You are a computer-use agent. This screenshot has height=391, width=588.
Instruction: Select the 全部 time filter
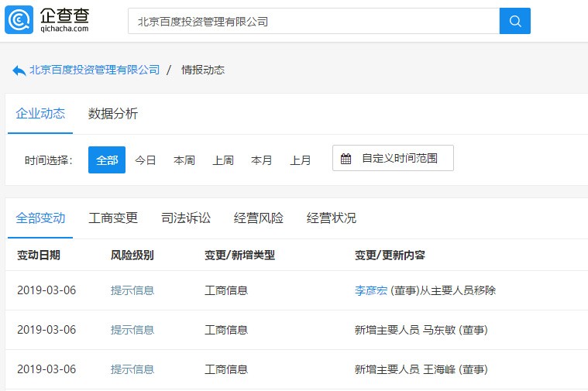(x=107, y=160)
